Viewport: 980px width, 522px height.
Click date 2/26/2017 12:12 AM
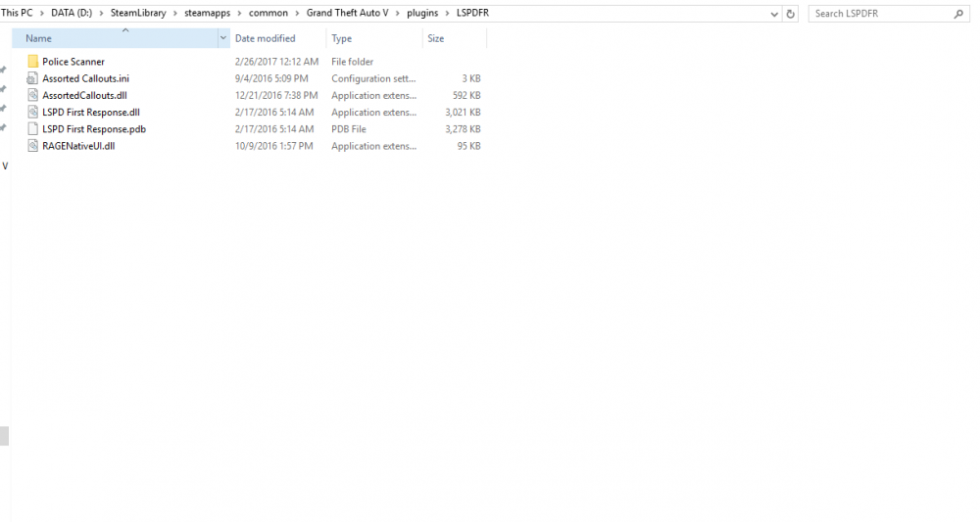point(276,61)
